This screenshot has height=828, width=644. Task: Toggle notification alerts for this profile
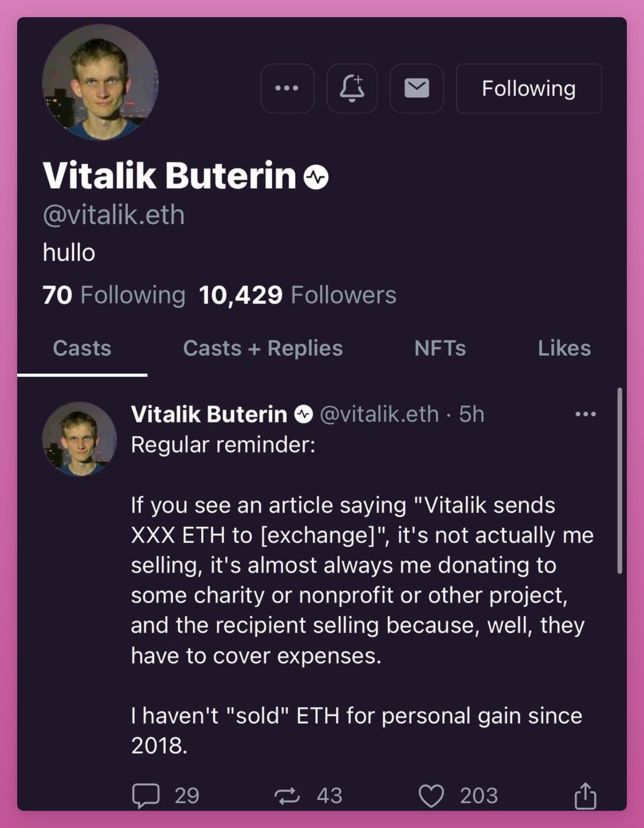[352, 89]
